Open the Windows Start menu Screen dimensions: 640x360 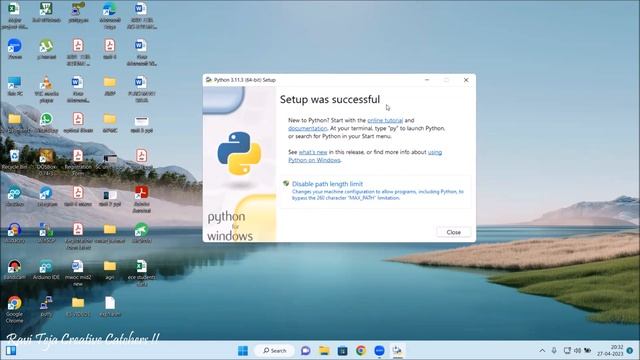[x=243, y=351]
